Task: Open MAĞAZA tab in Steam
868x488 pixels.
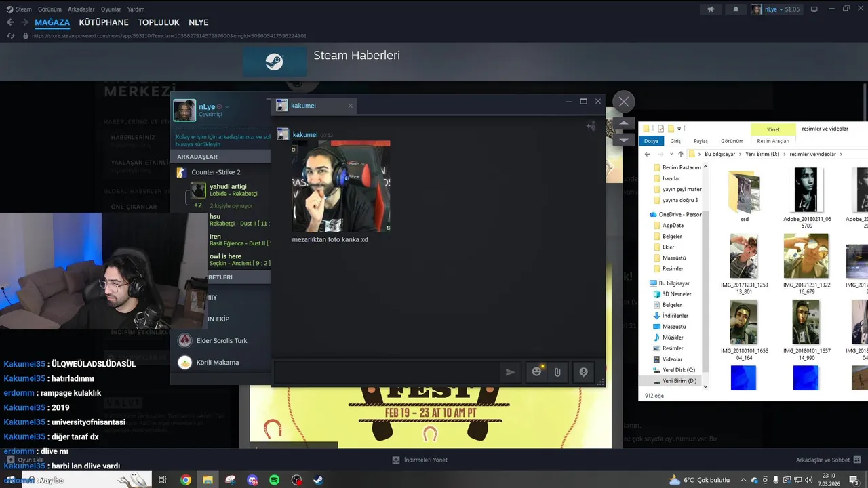Action: pyautogui.click(x=52, y=22)
